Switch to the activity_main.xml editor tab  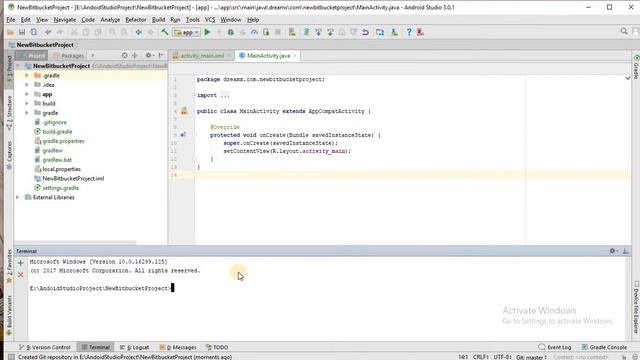pyautogui.click(x=202, y=56)
